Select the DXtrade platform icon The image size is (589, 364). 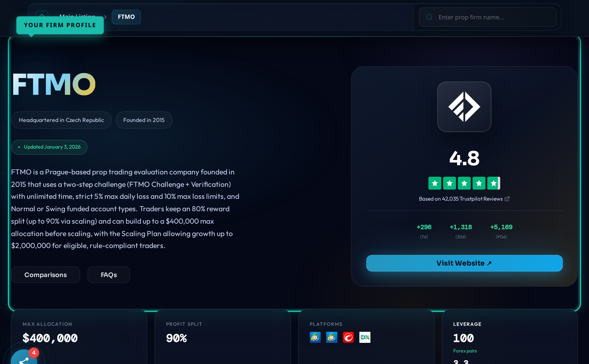(365, 337)
